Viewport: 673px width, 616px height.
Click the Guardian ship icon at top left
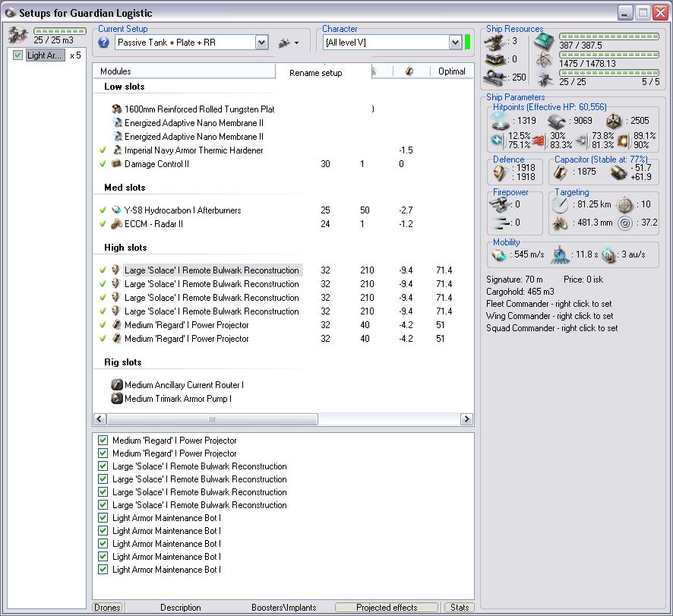(x=16, y=33)
